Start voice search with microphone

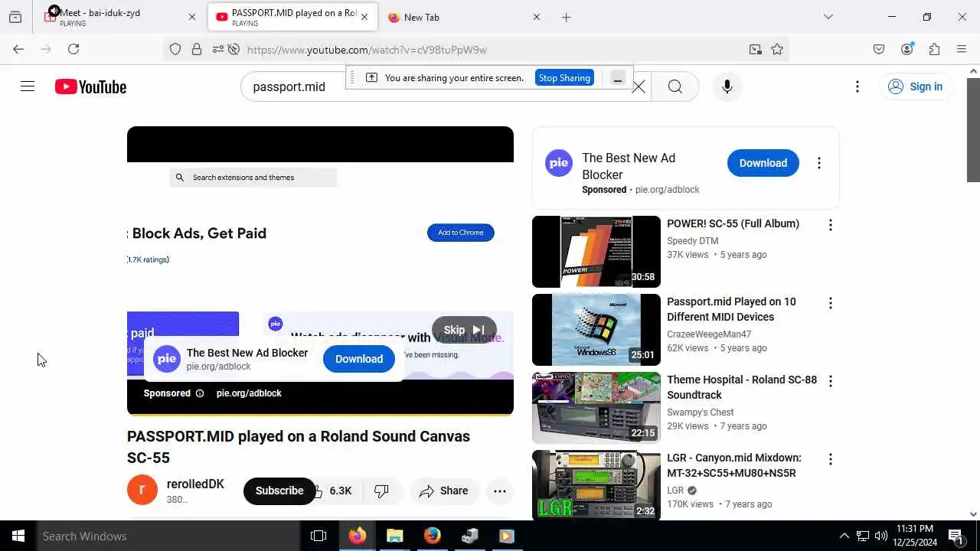click(x=727, y=86)
